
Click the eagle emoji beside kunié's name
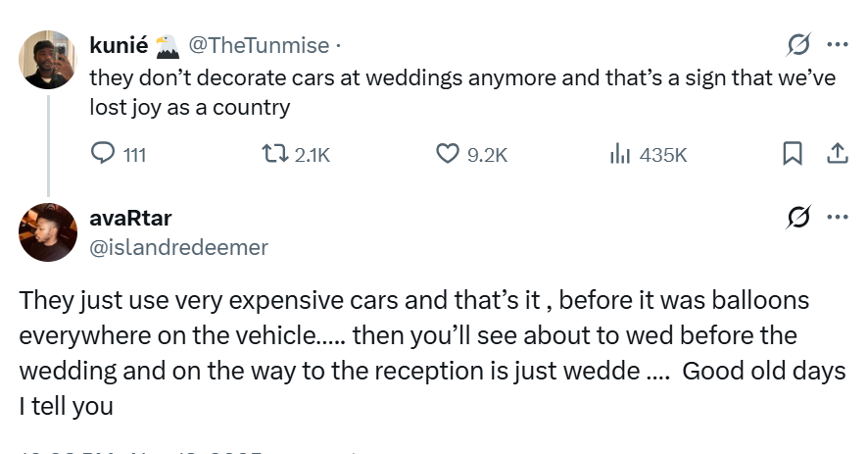(168, 45)
